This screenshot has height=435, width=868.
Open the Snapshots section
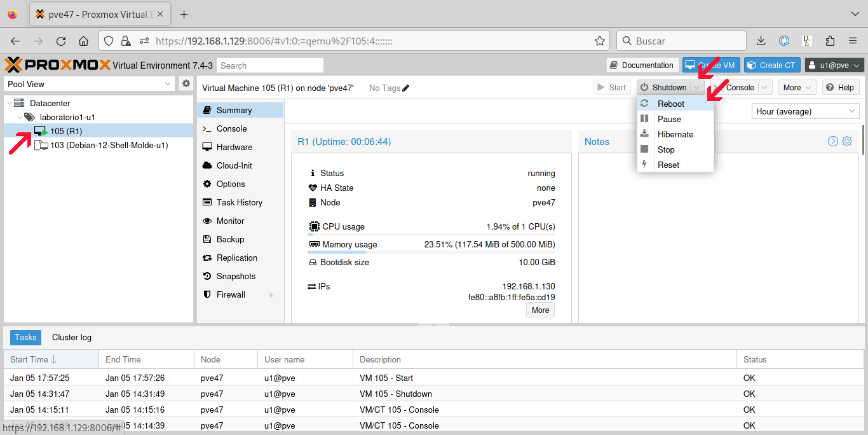pos(240,276)
